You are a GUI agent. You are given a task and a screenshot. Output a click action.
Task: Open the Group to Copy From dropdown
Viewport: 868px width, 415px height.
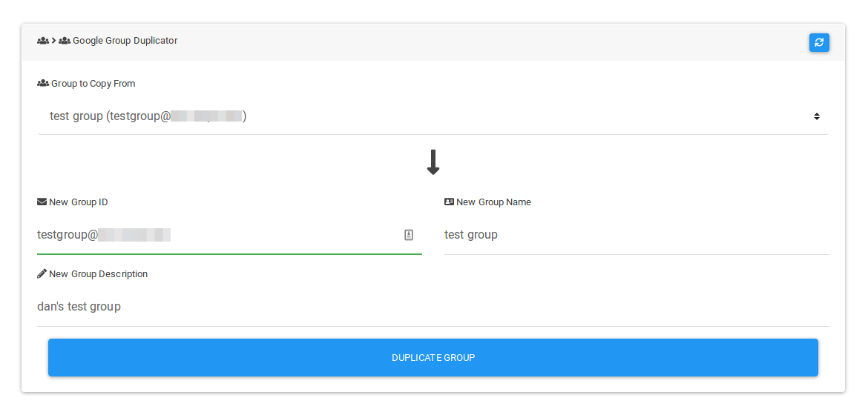click(x=433, y=116)
